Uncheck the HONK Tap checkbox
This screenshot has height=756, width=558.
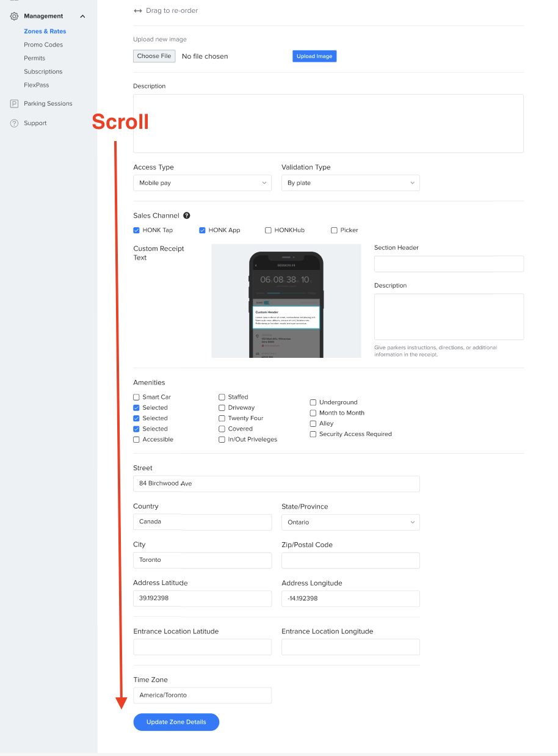tap(137, 230)
